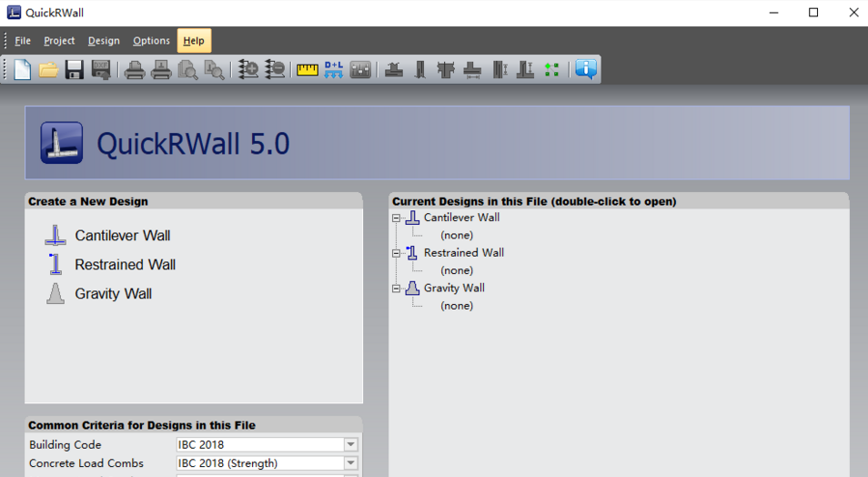Screen dimensions: 868x477
Task: Open a file using the folder icon
Action: coord(49,70)
